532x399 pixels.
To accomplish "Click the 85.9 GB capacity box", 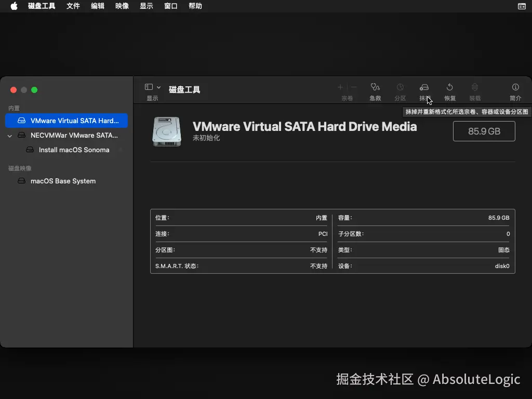I will coord(484,131).
